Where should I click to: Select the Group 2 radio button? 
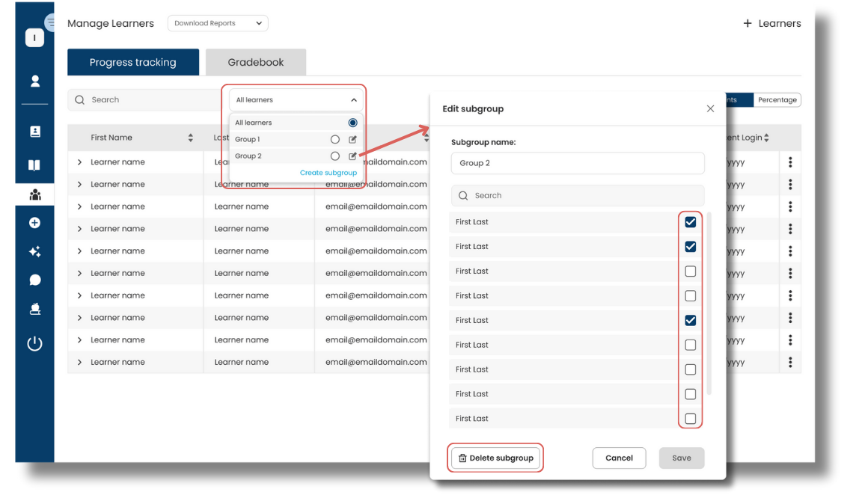point(335,156)
